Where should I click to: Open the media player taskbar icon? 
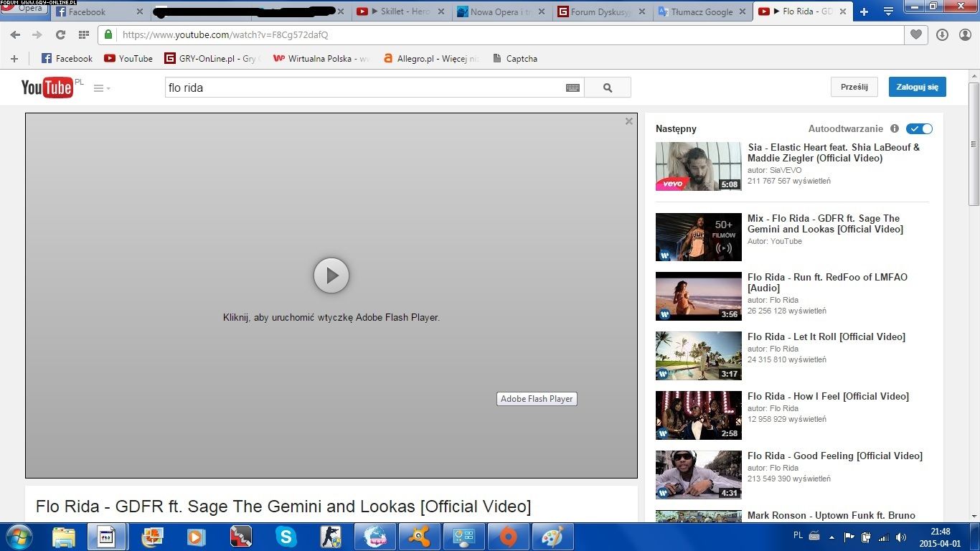pyautogui.click(x=195, y=537)
